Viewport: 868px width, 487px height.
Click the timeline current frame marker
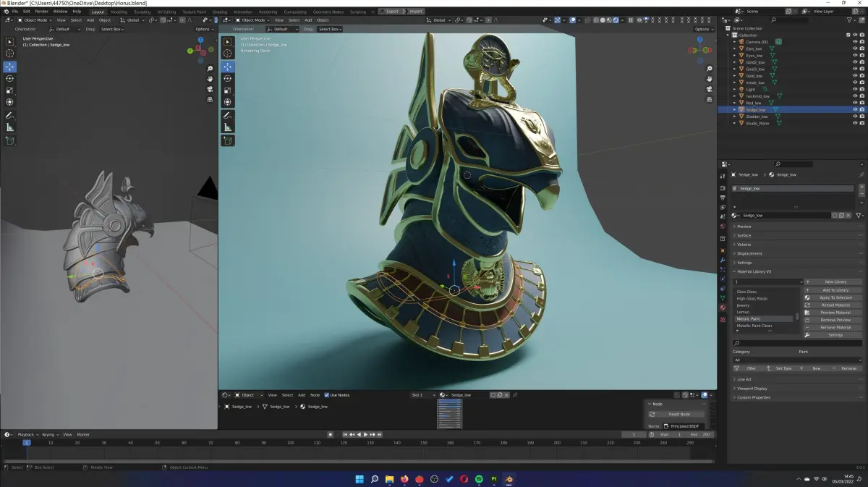pyautogui.click(x=27, y=442)
